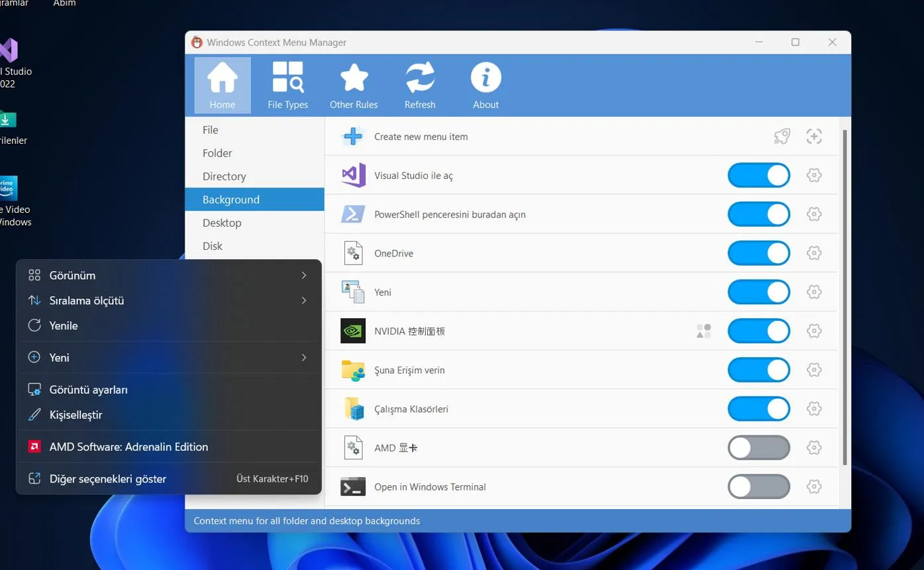Disable the NVIDIA control panel toggle
This screenshot has width=924, height=570.
coord(759,331)
